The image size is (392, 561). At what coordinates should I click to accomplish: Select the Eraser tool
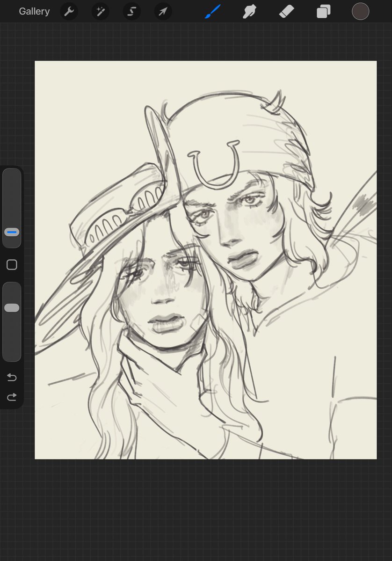click(286, 11)
